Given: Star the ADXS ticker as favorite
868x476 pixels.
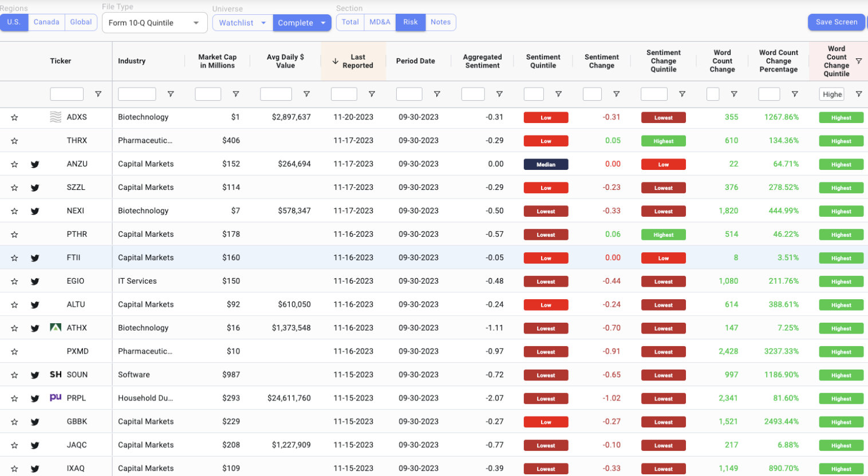Looking at the screenshot, I should tap(14, 117).
